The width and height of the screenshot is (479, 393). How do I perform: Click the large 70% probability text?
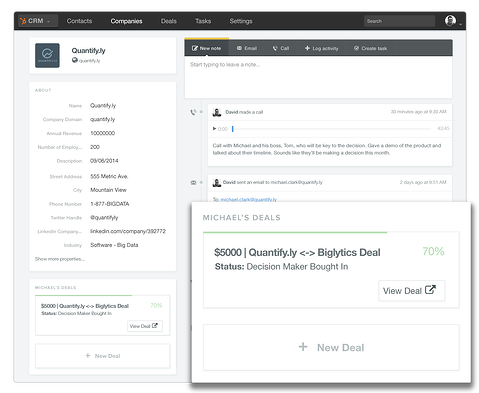point(433,251)
